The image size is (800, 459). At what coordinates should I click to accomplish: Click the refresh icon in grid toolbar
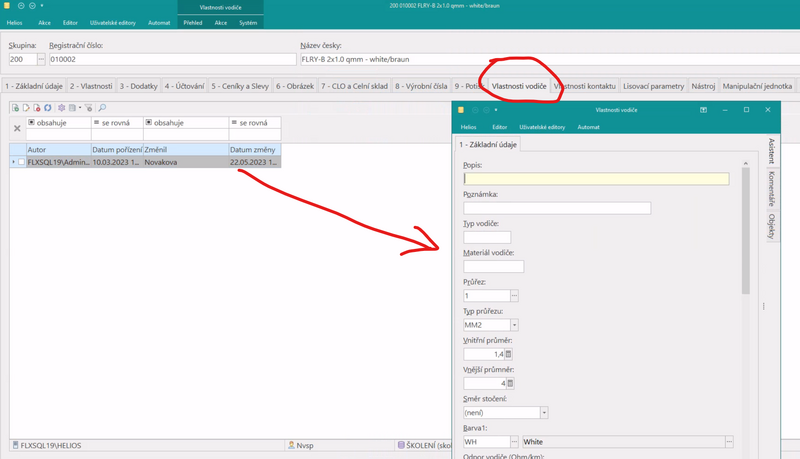[47, 108]
